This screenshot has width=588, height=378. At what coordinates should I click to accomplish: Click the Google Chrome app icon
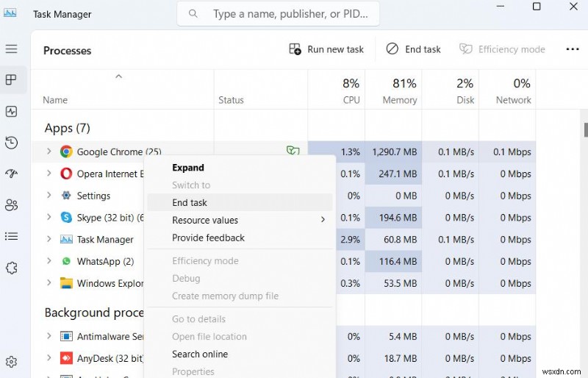pos(66,151)
